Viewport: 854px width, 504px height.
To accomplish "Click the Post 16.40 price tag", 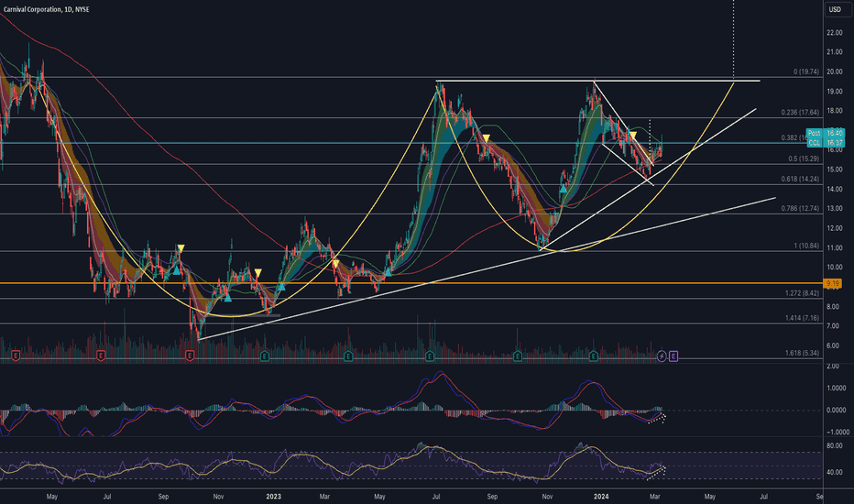I will 825,133.
